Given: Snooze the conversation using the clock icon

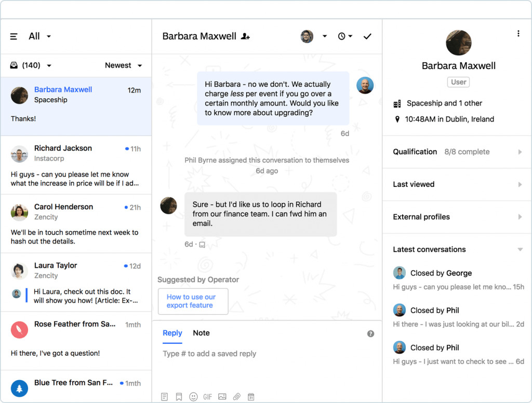Looking at the screenshot, I should (343, 36).
